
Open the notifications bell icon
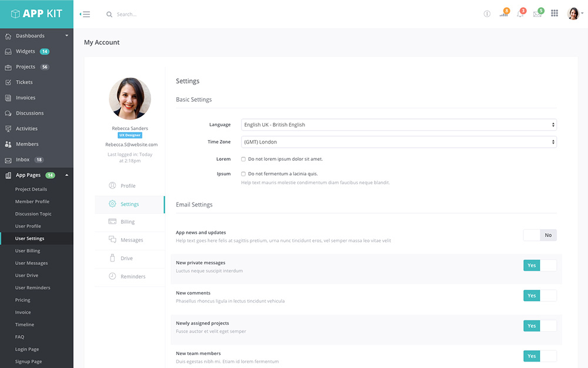(520, 14)
